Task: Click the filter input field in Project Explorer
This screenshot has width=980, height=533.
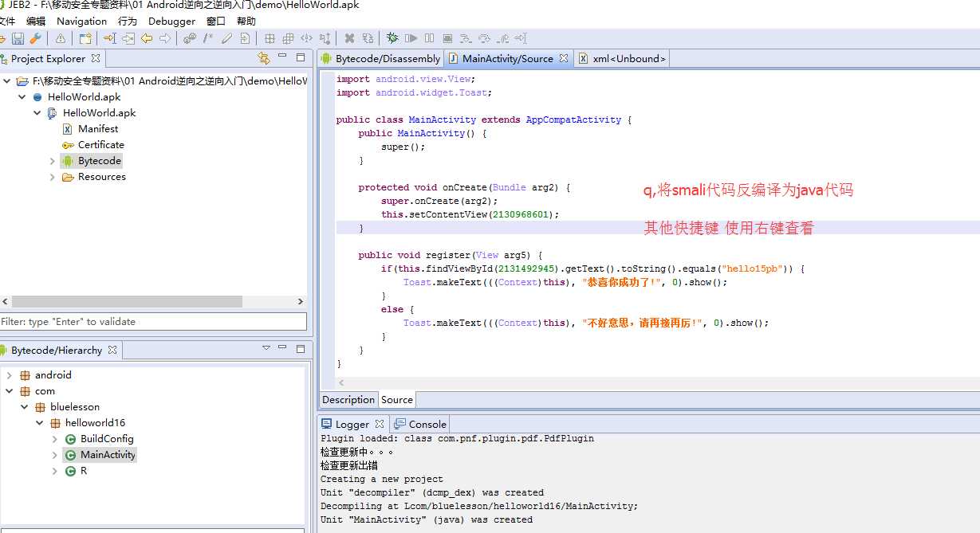Action: (x=153, y=322)
